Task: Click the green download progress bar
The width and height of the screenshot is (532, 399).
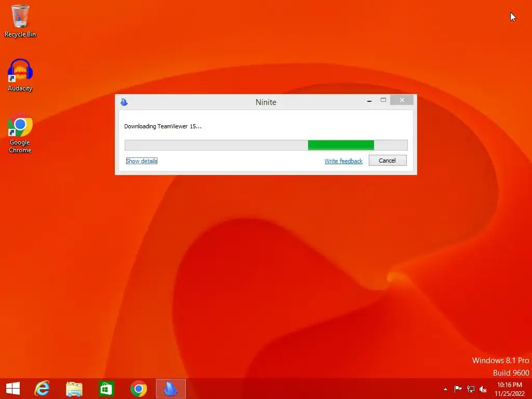Action: coord(266,145)
